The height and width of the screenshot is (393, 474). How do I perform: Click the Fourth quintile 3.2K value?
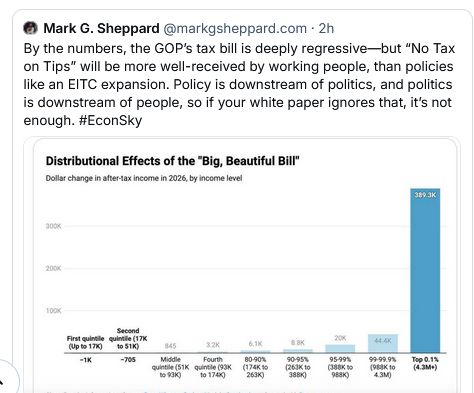point(213,345)
